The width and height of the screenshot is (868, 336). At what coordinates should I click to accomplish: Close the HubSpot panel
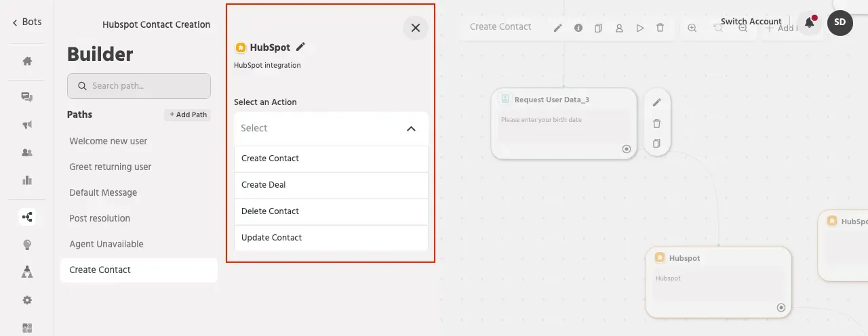click(416, 28)
